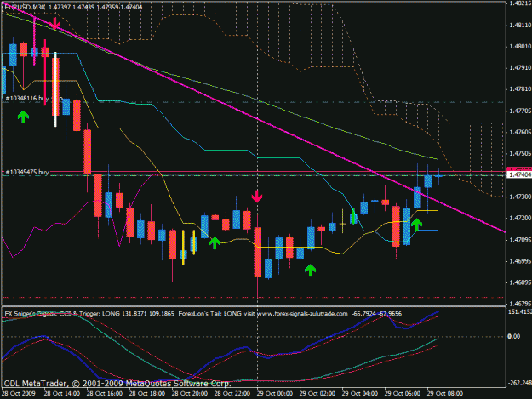
Task: Click price label 1.47300 on the scale
Action: pos(520,197)
